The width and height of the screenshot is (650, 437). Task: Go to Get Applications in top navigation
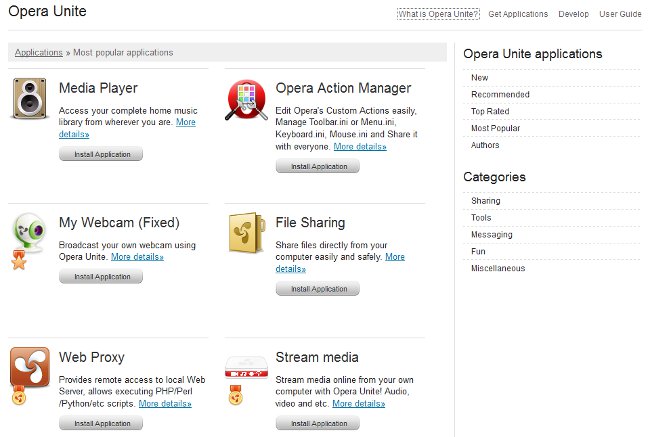(x=518, y=14)
